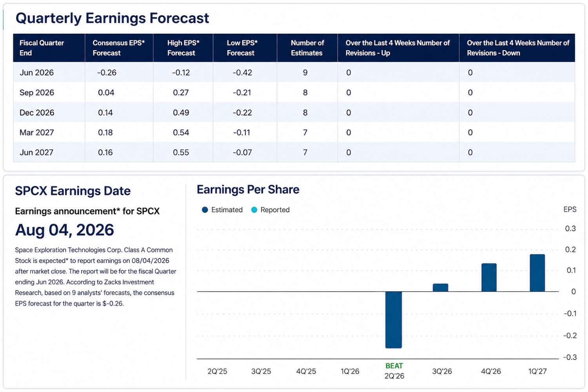The image size is (588, 392).
Task: Click the 3Q'26 estimated EPS bar
Action: click(440, 288)
